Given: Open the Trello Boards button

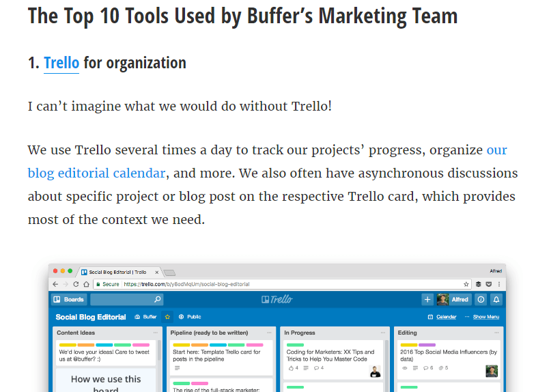Looking at the screenshot, I should 69,299.
